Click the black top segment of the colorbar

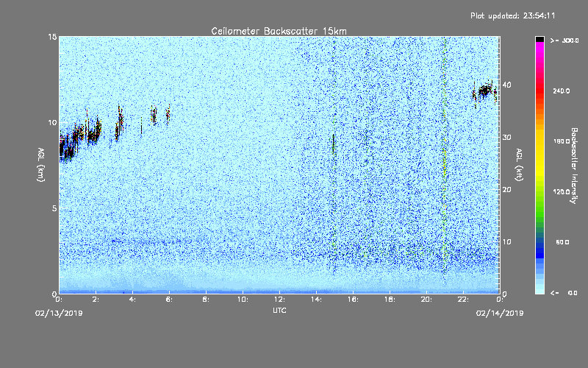click(x=539, y=39)
